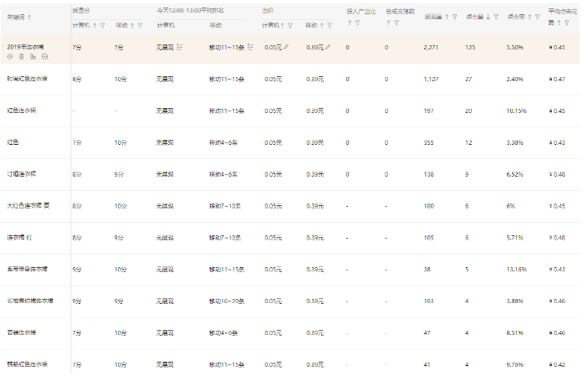
Task: Open filter for 质量分 计算机 column
Action: (104, 27)
